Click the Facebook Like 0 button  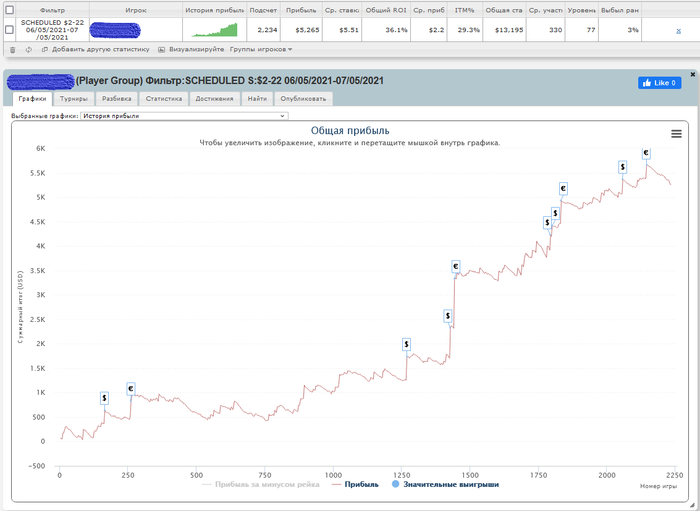659,83
